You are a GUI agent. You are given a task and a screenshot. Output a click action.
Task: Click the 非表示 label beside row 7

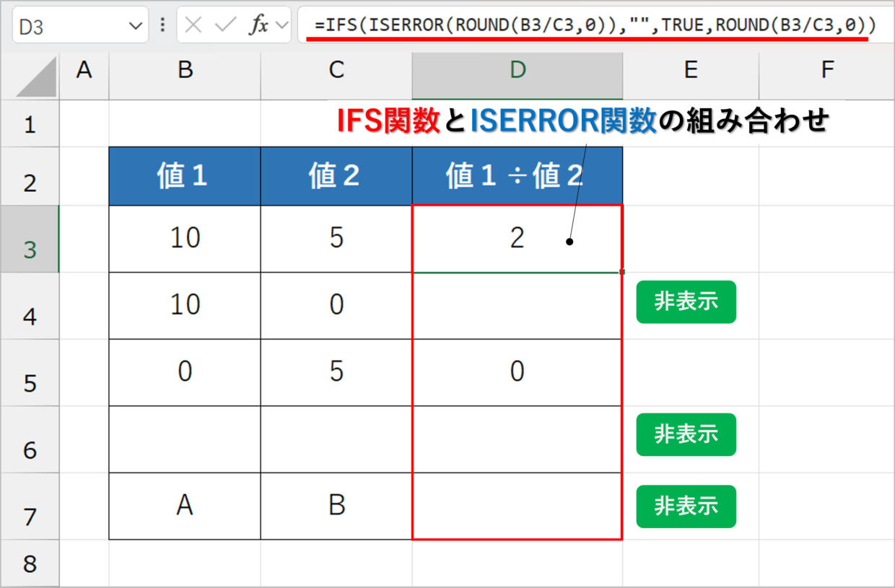pyautogui.click(x=686, y=506)
